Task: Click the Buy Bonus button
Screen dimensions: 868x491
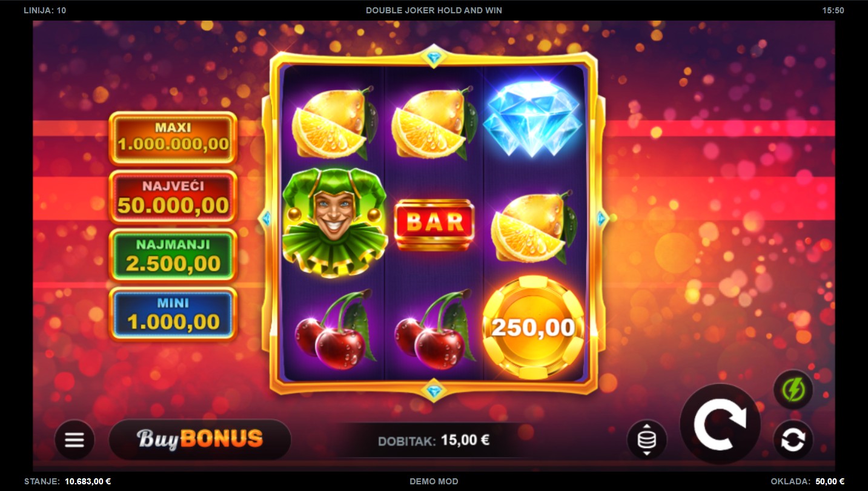Action: pyautogui.click(x=200, y=440)
